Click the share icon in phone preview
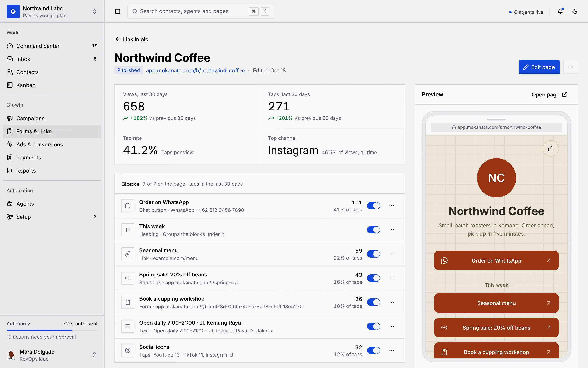The image size is (588, 368). [x=551, y=148]
